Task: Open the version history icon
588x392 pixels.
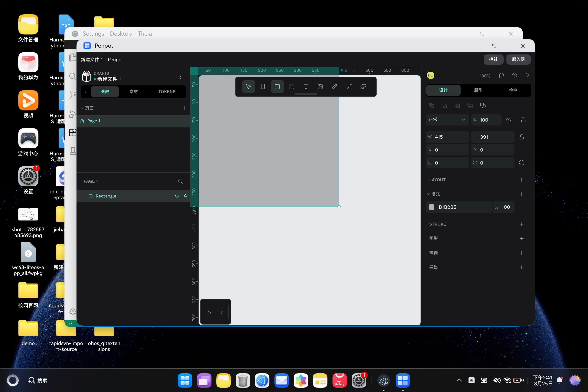Action: point(514,76)
